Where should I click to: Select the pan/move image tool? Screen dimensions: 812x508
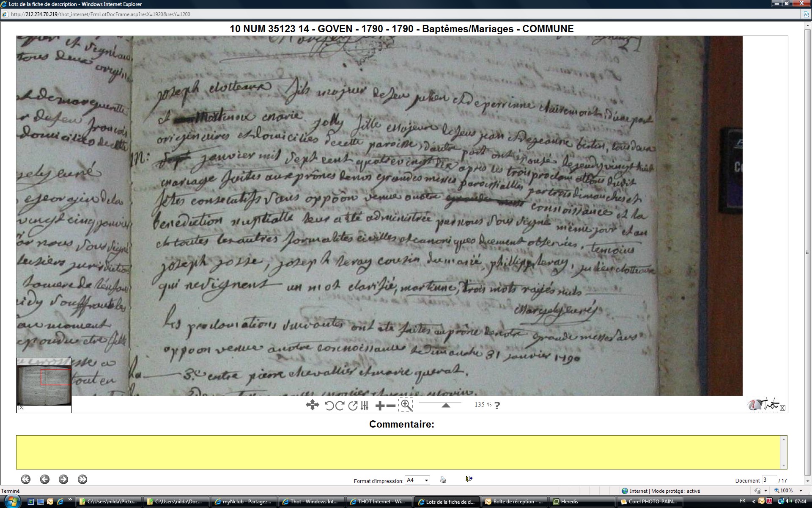click(312, 405)
